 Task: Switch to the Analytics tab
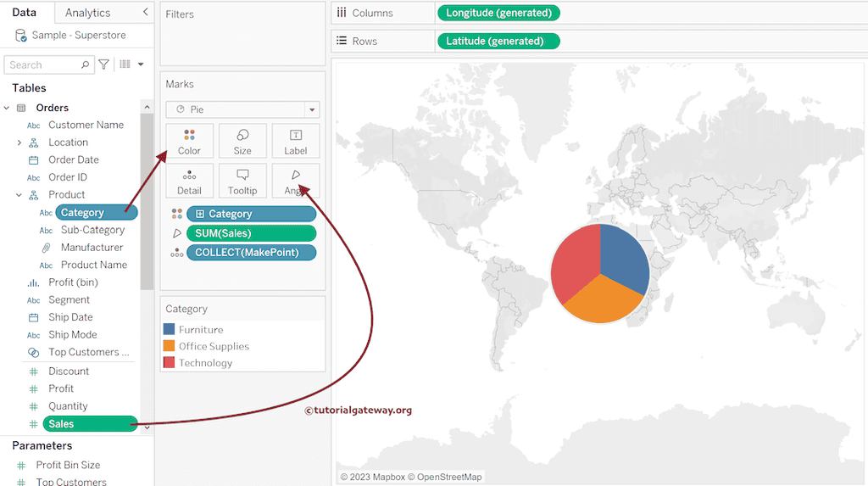pyautogui.click(x=87, y=13)
